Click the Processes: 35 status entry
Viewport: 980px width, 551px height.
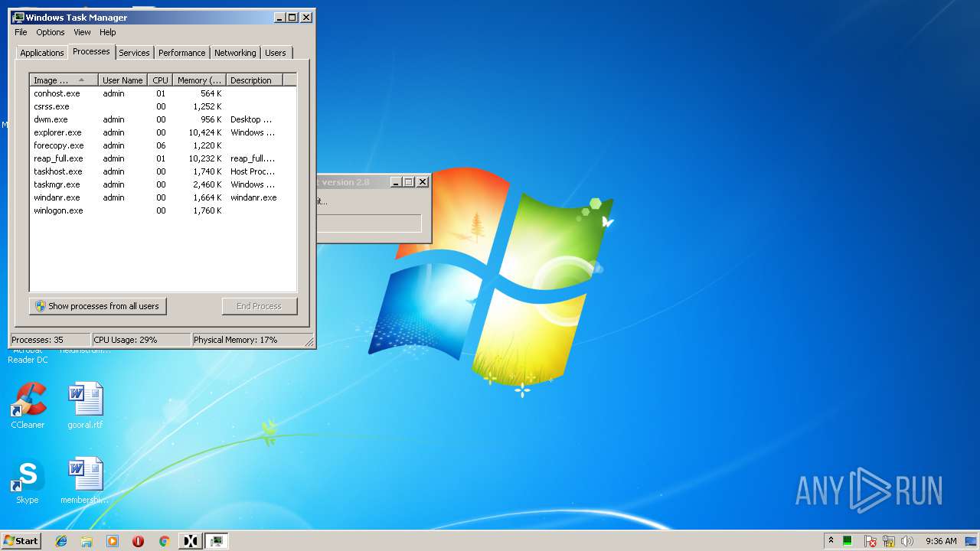point(51,340)
